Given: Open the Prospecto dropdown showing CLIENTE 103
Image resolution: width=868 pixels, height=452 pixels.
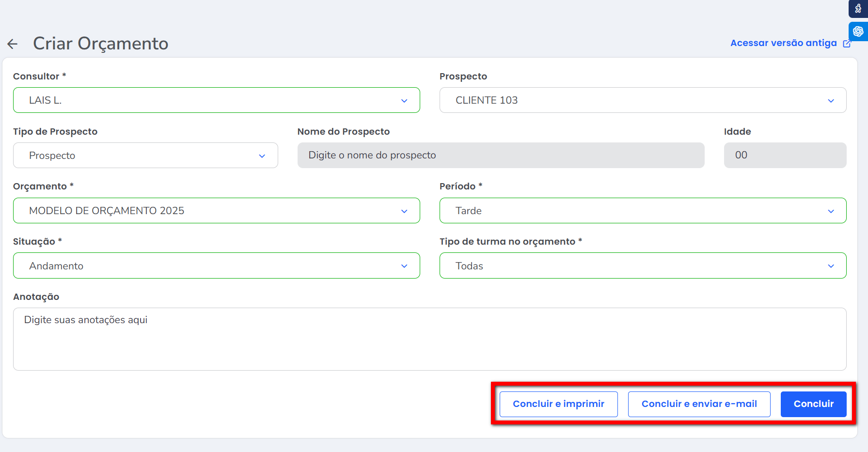Looking at the screenshot, I should click(x=642, y=100).
